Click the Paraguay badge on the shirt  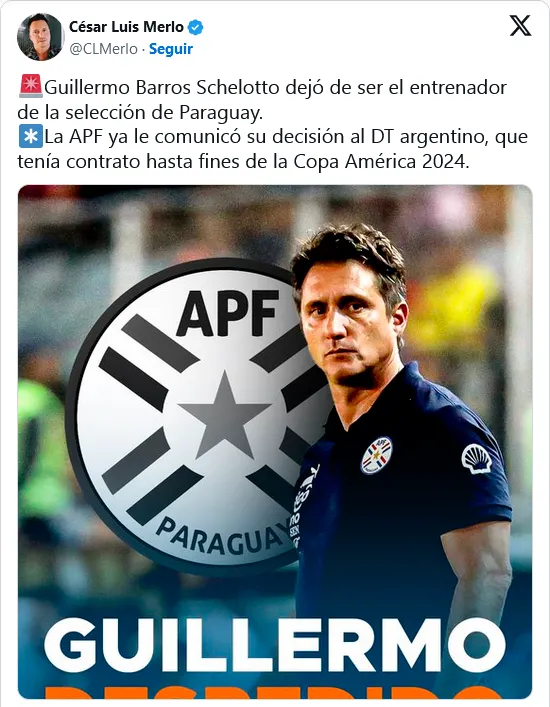(376, 454)
